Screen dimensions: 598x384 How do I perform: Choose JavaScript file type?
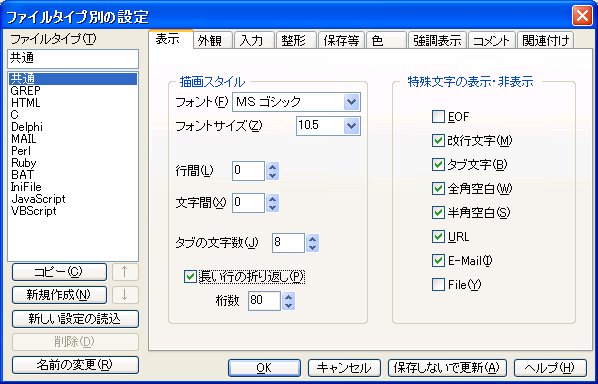73,199
